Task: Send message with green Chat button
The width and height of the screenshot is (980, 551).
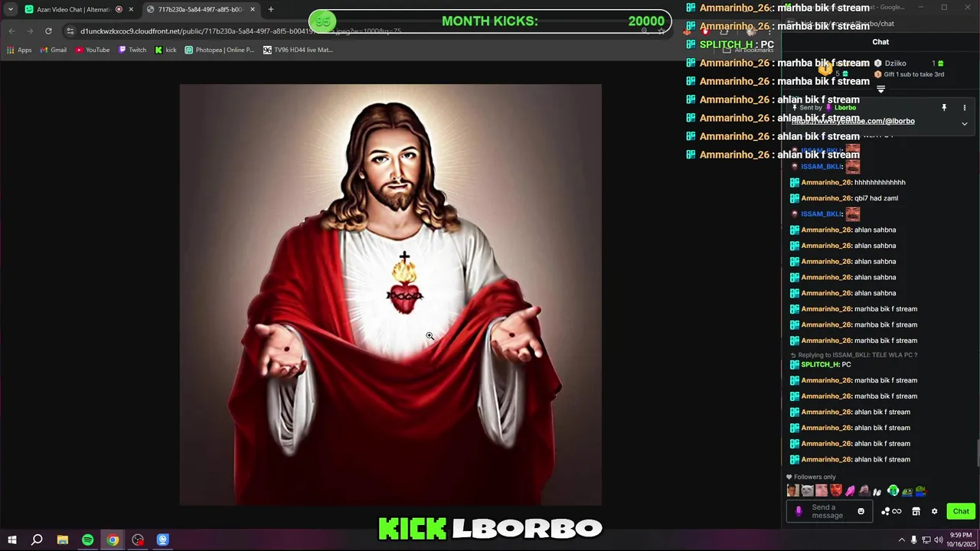Action: 961,511
